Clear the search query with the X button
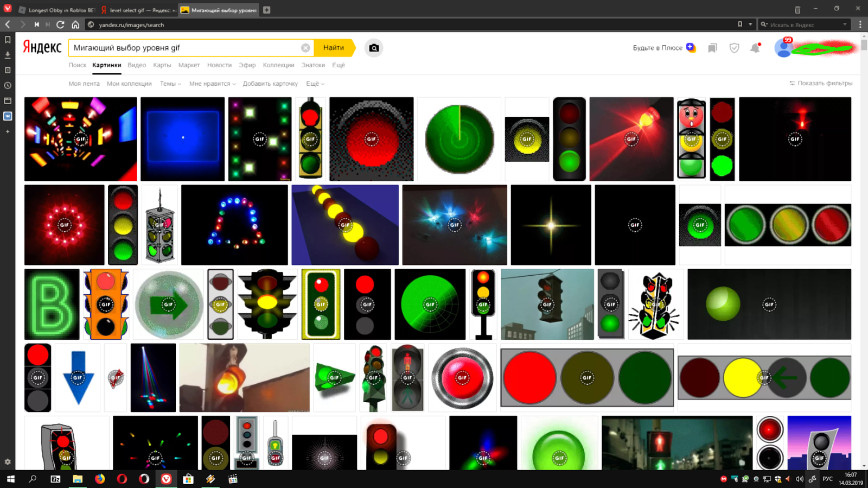 pos(305,48)
